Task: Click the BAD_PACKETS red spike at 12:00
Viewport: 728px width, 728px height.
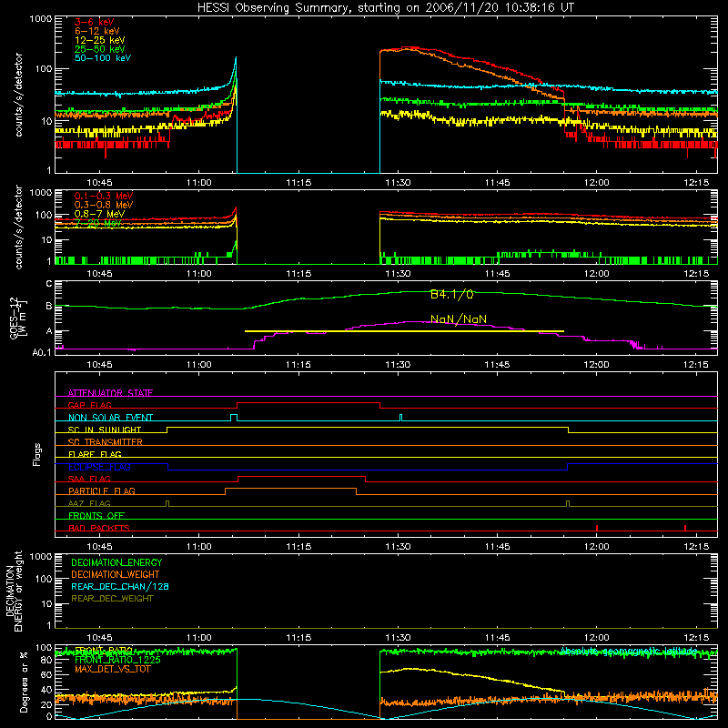Action: click(597, 528)
